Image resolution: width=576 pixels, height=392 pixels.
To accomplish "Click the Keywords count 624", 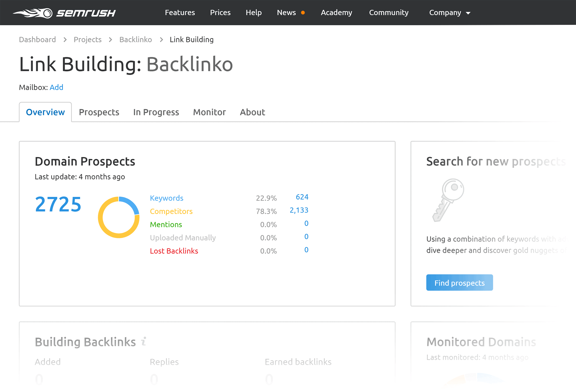I will [x=302, y=197].
